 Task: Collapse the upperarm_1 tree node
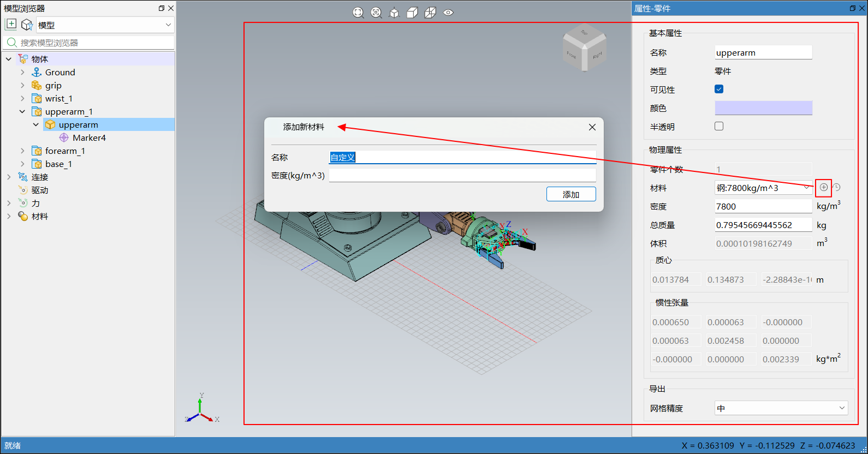[x=22, y=112]
